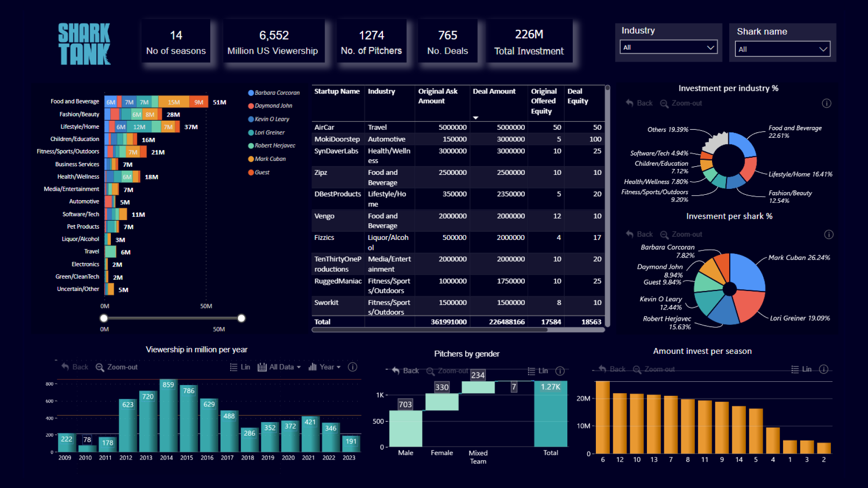Viewport: 868px width, 488px height.
Task: Select Robert Herjavec legend entry
Action: 271,145
